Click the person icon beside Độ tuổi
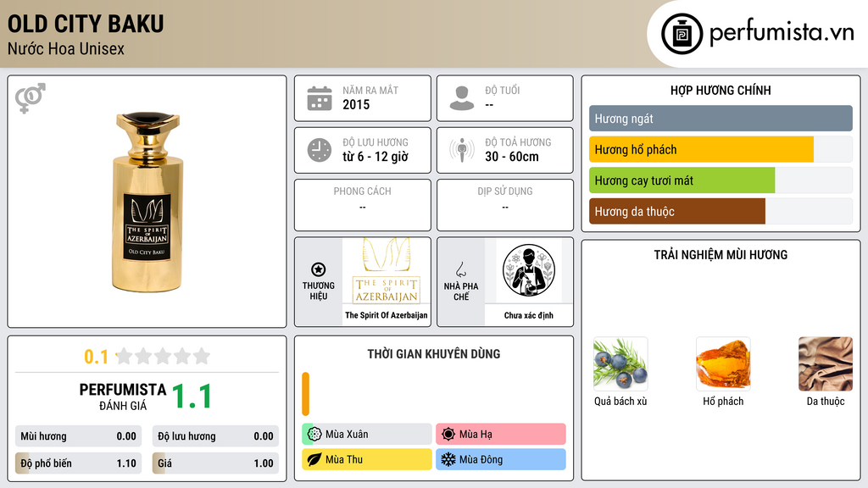The image size is (868, 488). pos(462,98)
